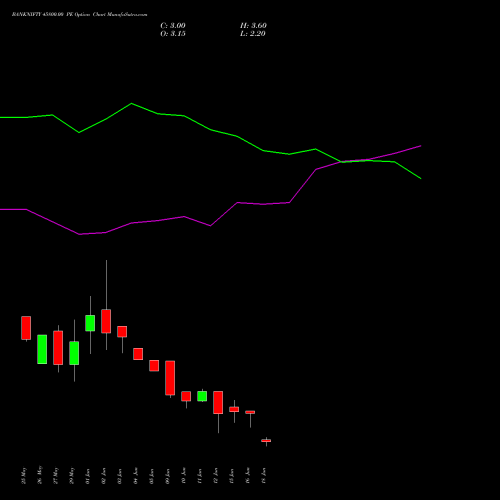Click the 01 Jun date label
500x500 pixels.
click(x=88, y=476)
